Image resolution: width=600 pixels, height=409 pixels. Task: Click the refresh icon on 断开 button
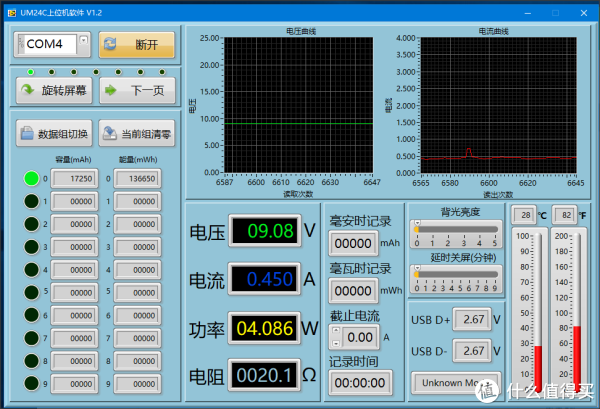pyautogui.click(x=110, y=44)
